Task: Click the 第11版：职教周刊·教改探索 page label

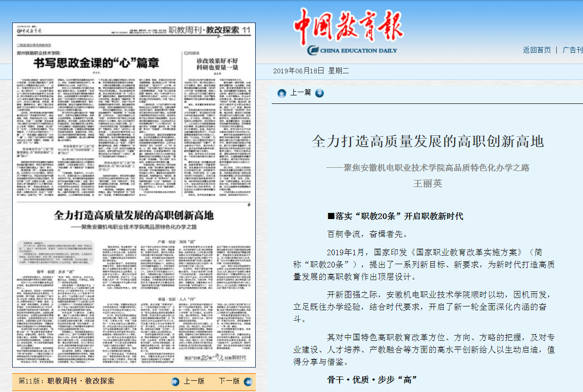Action: (x=66, y=381)
